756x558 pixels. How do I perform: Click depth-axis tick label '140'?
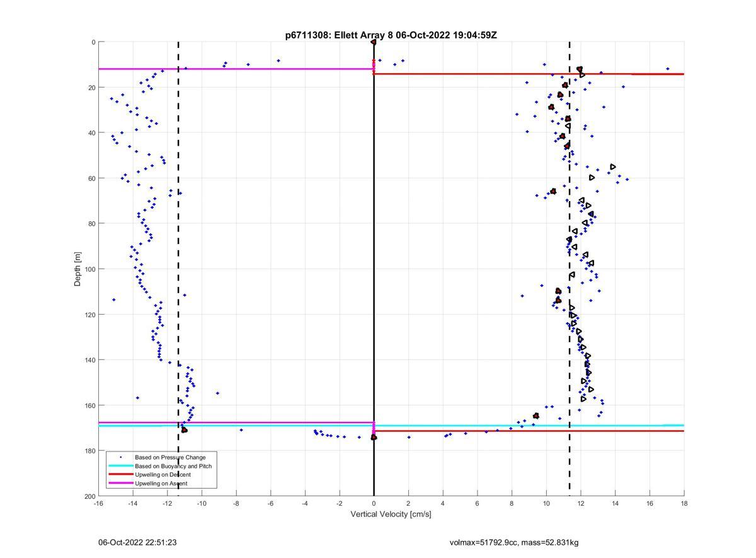[x=89, y=360]
